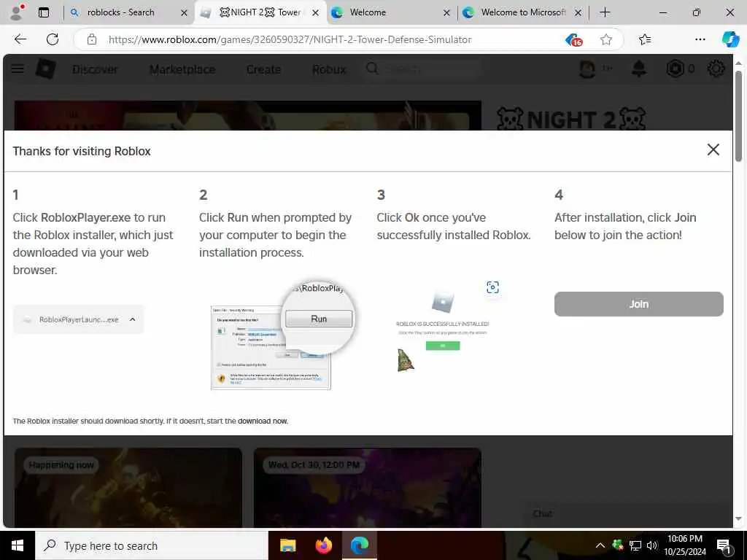Click the scrollbar down arrow

point(738,518)
